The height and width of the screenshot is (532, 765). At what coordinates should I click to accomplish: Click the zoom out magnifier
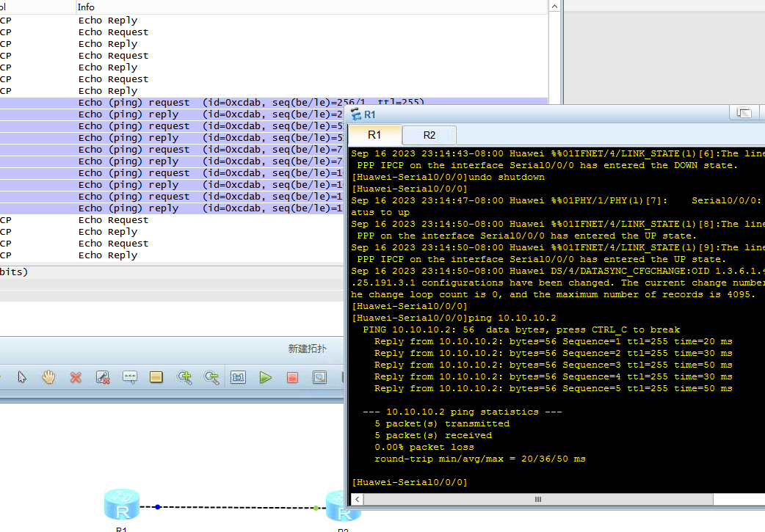[x=211, y=377]
